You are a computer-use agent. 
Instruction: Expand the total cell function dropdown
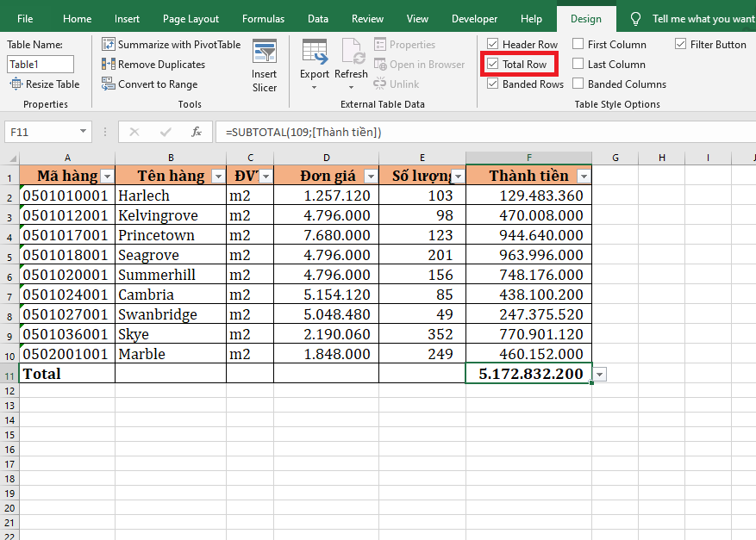600,374
